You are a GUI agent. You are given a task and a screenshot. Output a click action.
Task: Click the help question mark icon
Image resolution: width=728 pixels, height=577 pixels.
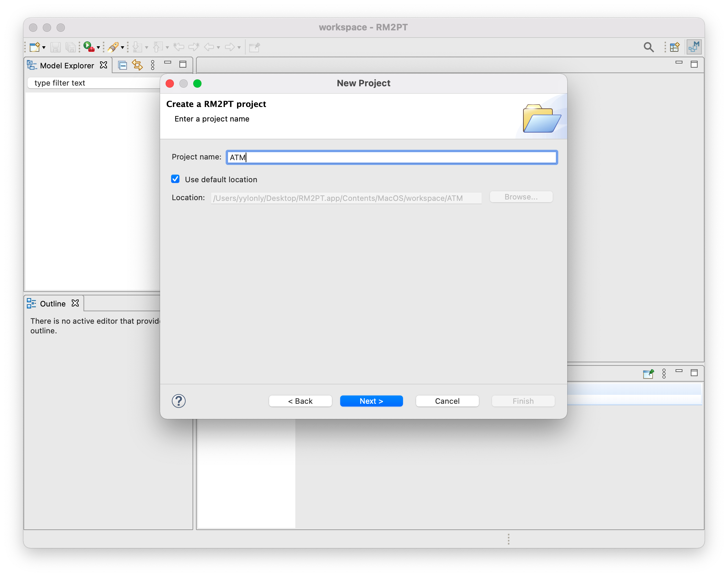coord(179,401)
